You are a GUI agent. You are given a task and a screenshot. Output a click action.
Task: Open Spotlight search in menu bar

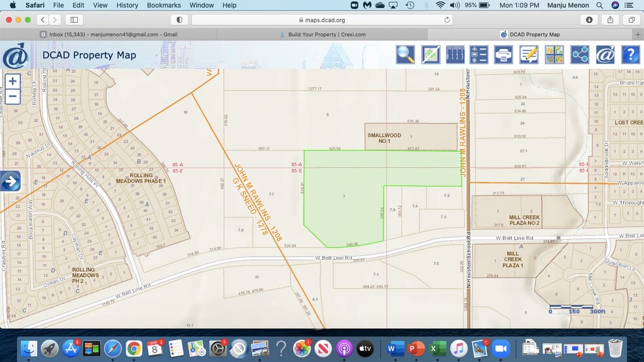[x=599, y=5]
